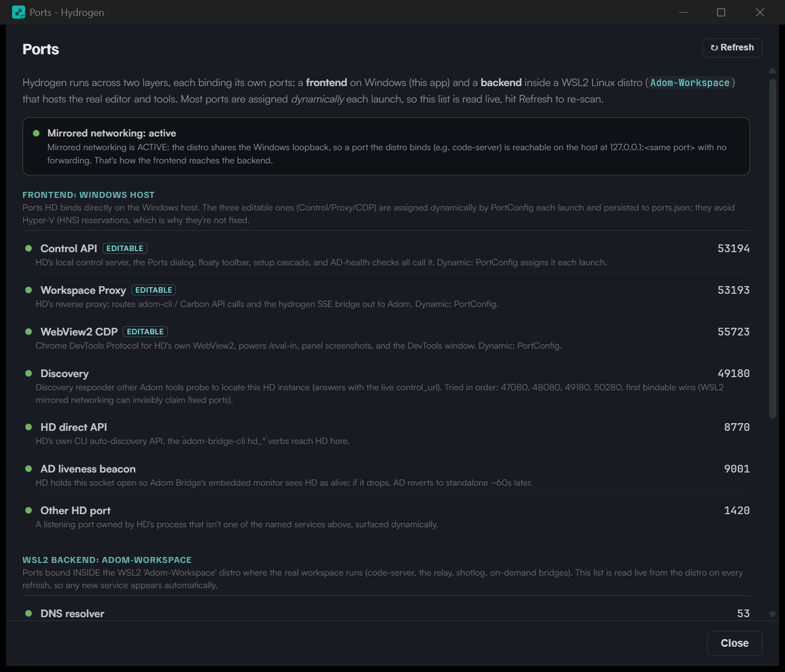Select the Control API port value 53194
Viewport: 785px width, 672px height.
tap(733, 248)
